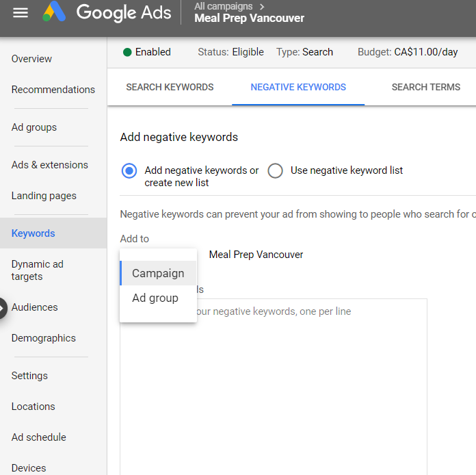This screenshot has width=476, height=475.
Task: Go to Audiences in the sidebar
Action: pos(35,307)
